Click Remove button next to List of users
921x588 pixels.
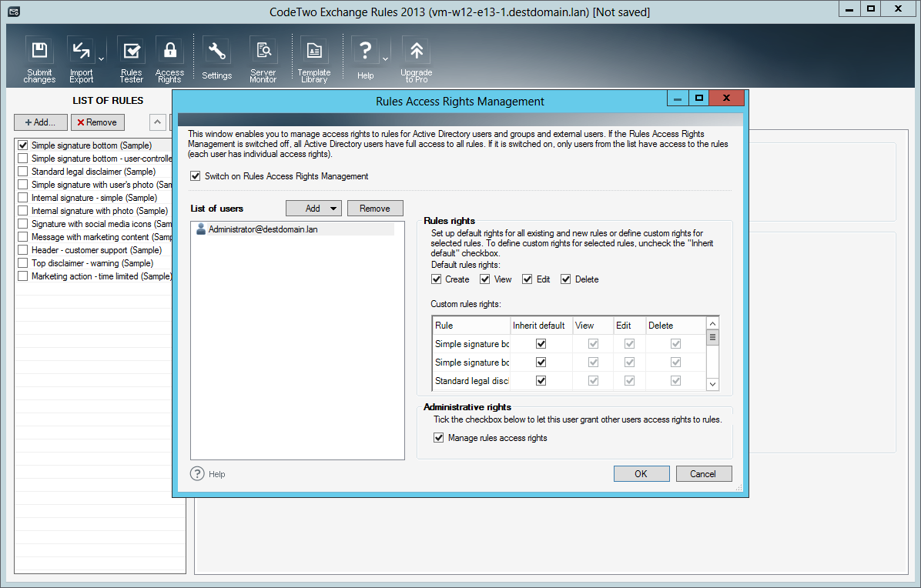pyautogui.click(x=375, y=209)
